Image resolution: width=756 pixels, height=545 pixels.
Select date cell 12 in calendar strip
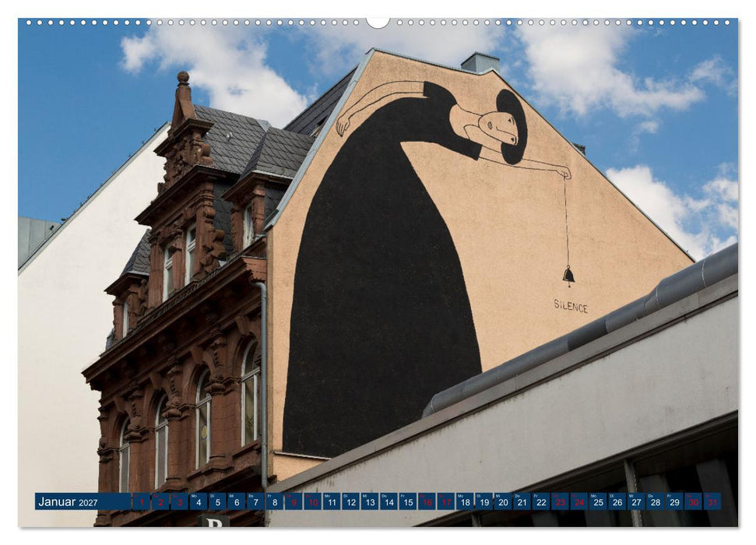(x=351, y=501)
